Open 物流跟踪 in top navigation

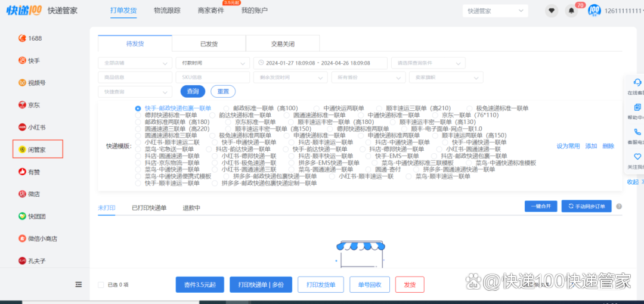point(167,10)
